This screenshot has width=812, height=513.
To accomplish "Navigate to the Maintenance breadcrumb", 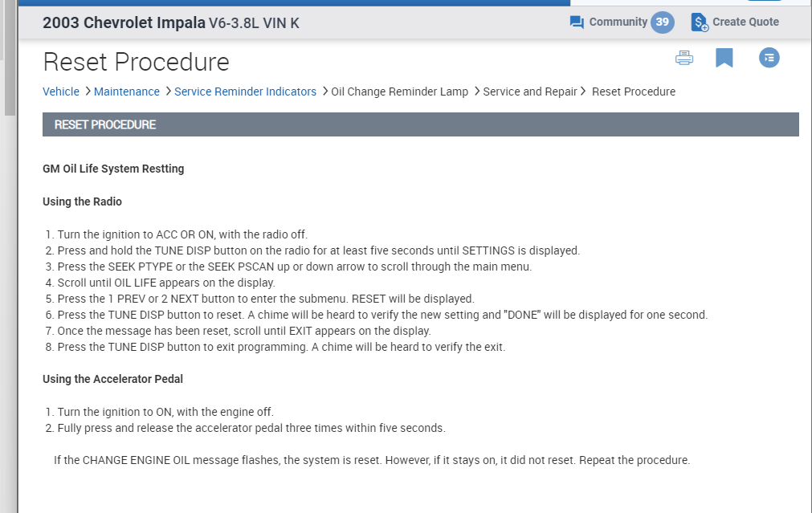I will coord(127,92).
